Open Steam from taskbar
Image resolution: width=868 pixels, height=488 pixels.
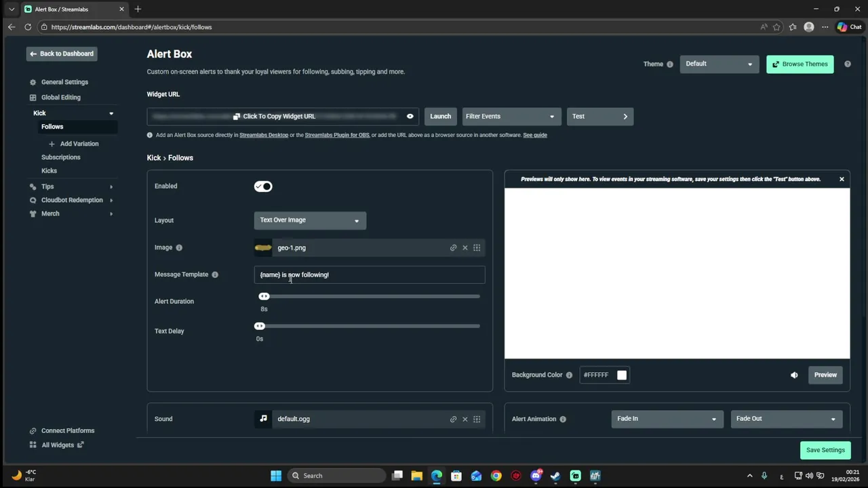(x=555, y=476)
